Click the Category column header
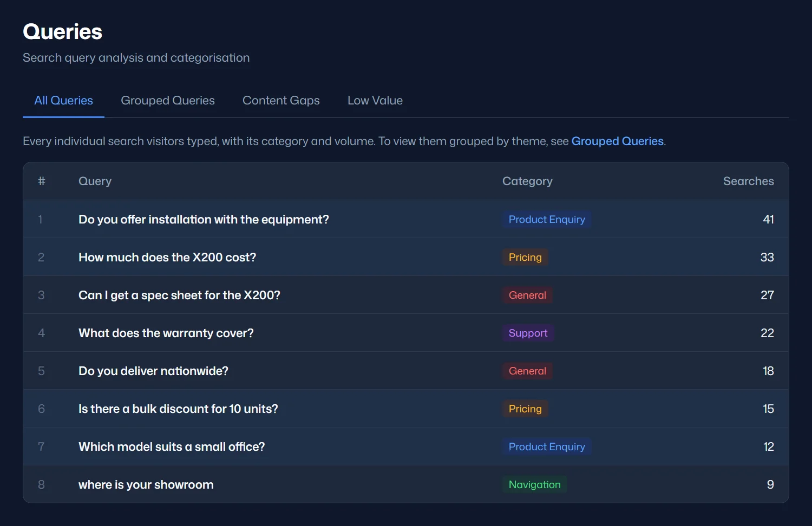 tap(527, 181)
